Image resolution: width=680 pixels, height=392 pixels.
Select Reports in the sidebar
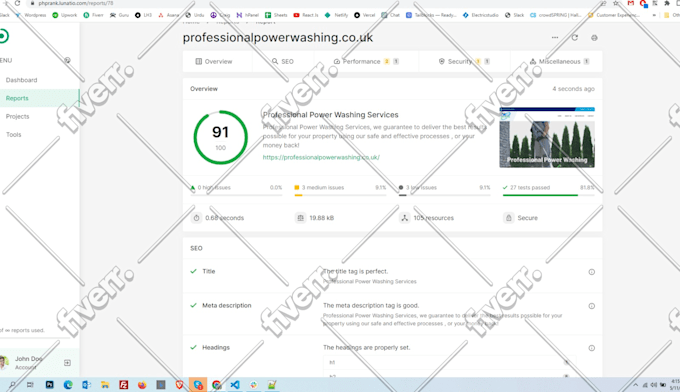point(39,98)
